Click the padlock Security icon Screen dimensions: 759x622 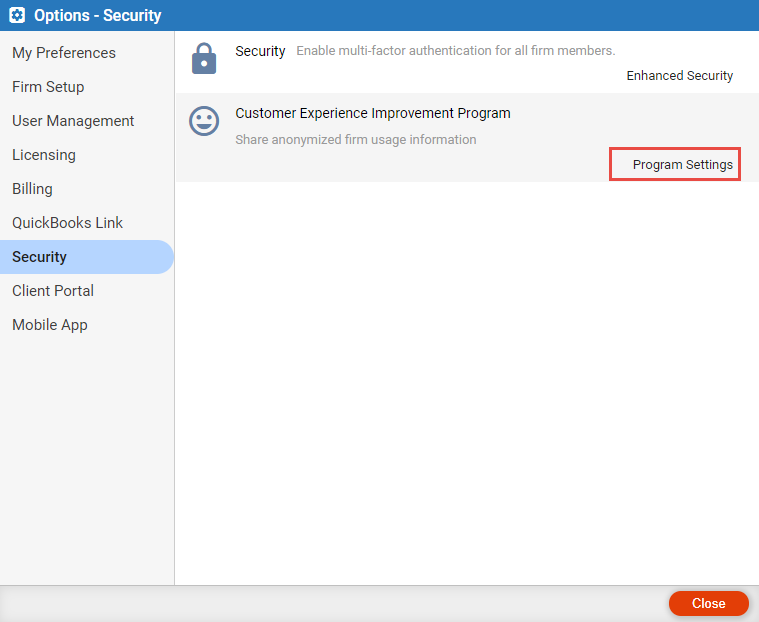[x=204, y=59]
